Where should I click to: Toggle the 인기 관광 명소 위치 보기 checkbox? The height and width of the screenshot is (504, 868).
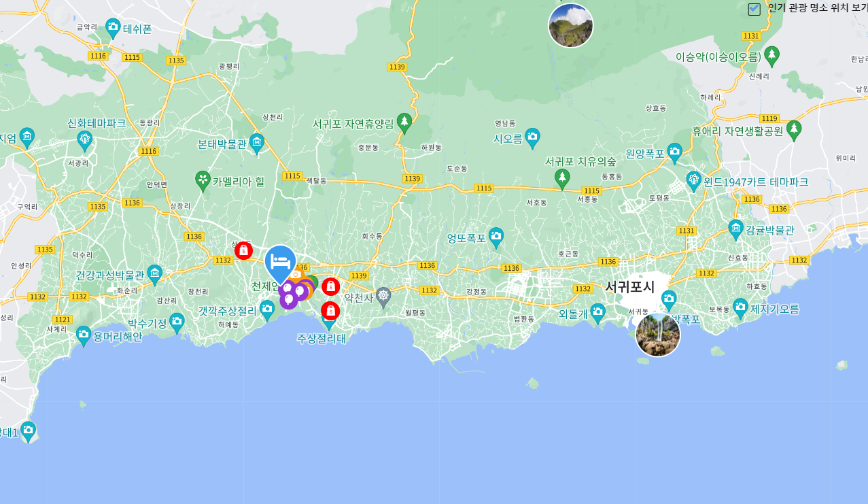click(x=754, y=9)
